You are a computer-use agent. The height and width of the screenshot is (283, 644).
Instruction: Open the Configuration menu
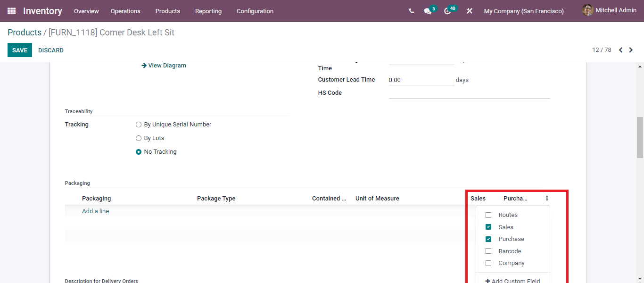255,11
